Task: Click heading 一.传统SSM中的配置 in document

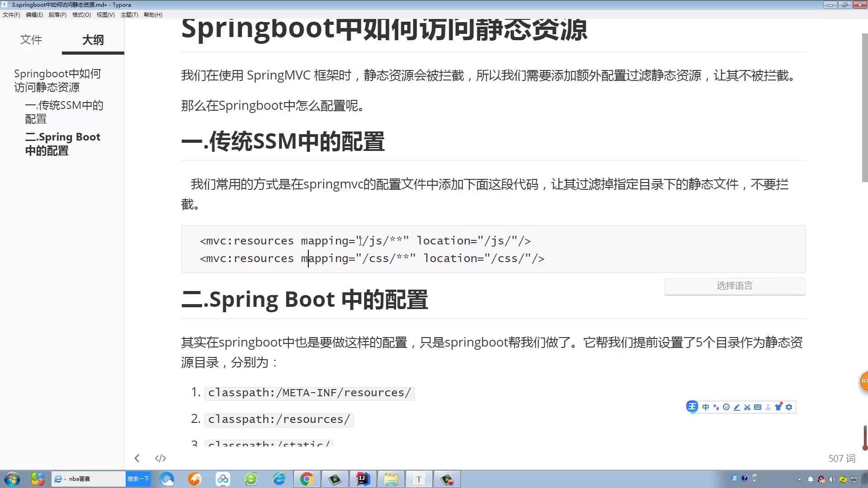Action: 283,141
